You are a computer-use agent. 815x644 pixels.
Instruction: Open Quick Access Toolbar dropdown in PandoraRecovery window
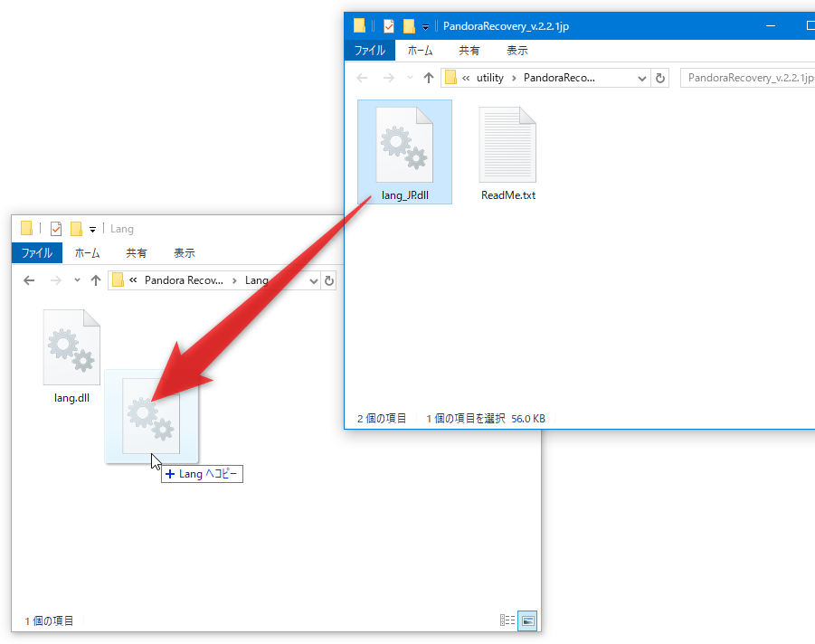[x=425, y=27]
